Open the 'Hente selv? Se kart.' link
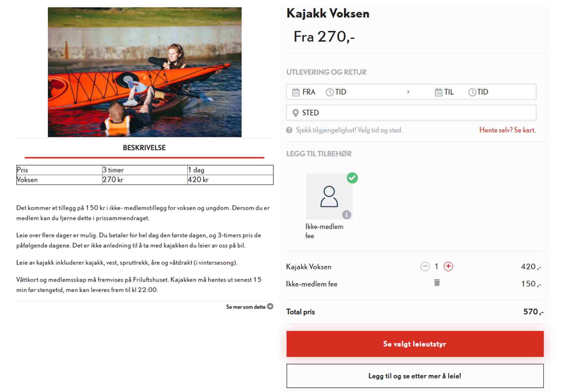573x392 pixels. pos(508,130)
